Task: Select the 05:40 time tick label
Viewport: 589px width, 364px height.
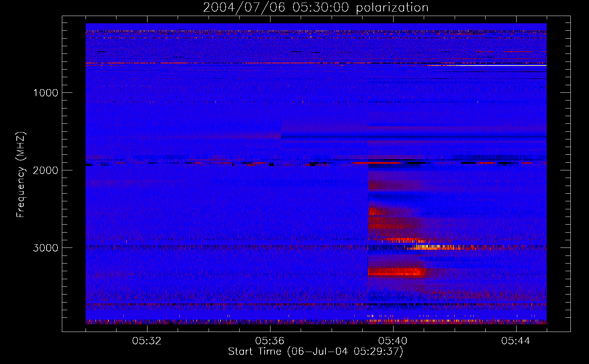Action: (x=393, y=341)
